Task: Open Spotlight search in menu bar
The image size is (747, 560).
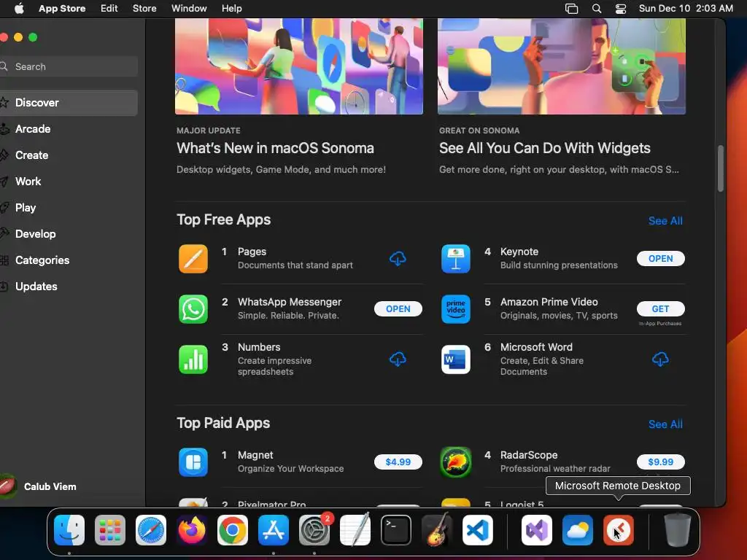Action: coord(597,9)
